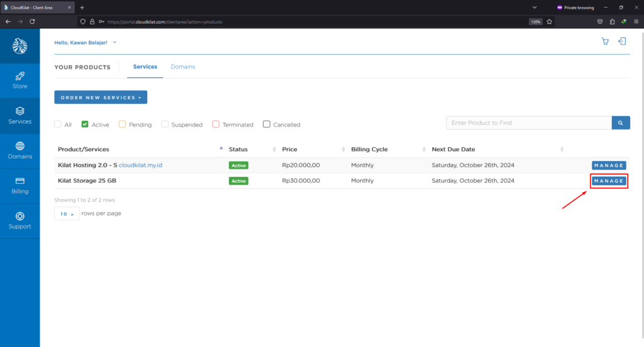Screen dimensions: 644x347
Task: Click Manage for Kilat Storage 25 GB
Action: (x=608, y=181)
